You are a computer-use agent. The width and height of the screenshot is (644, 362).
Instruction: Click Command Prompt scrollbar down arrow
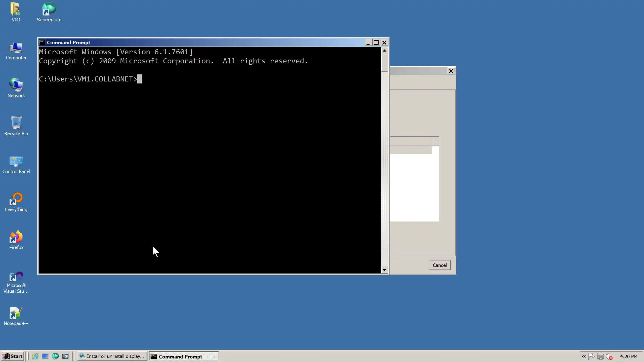click(384, 270)
